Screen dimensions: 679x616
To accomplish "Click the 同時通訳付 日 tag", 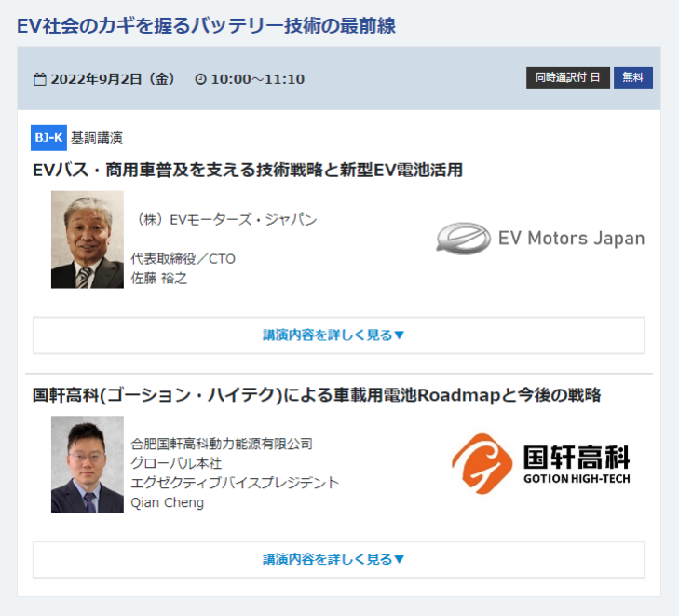I will 568,77.
